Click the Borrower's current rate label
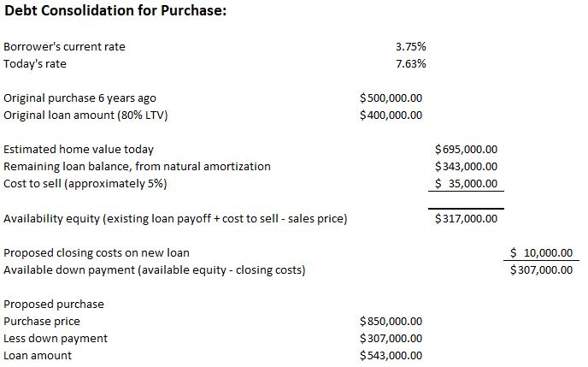 point(64,46)
